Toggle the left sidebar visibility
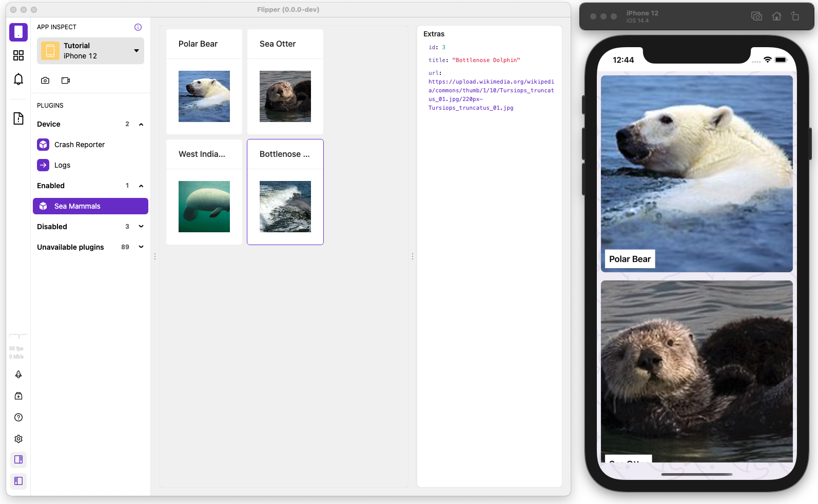 (x=18, y=481)
